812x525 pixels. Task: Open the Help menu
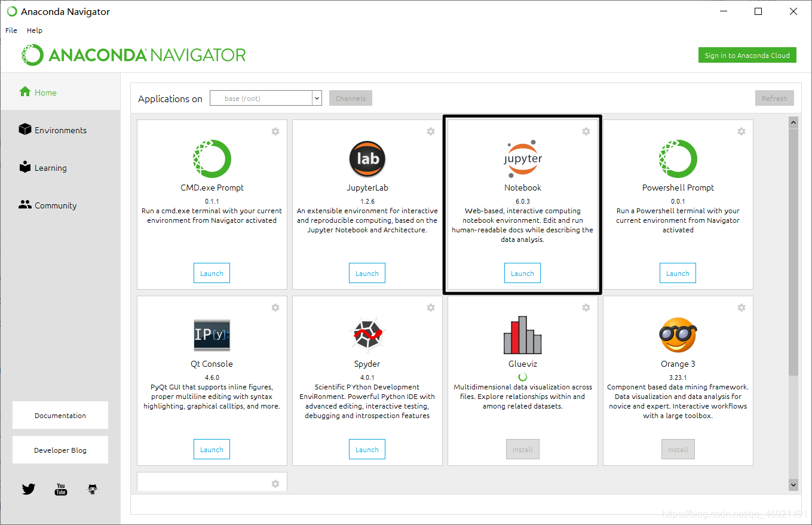pyautogui.click(x=35, y=30)
